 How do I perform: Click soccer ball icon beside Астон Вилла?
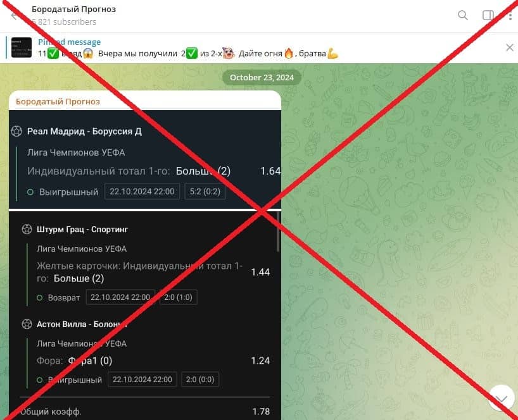(27, 324)
